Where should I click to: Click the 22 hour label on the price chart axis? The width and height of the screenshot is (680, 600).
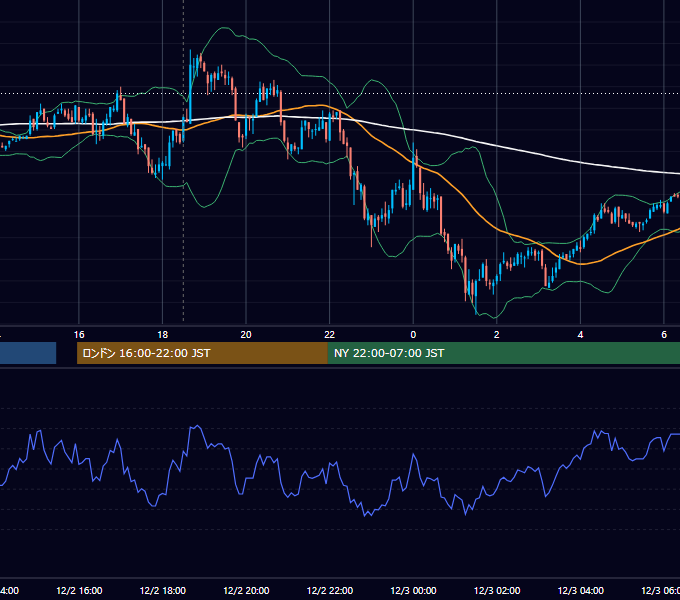coord(330,335)
